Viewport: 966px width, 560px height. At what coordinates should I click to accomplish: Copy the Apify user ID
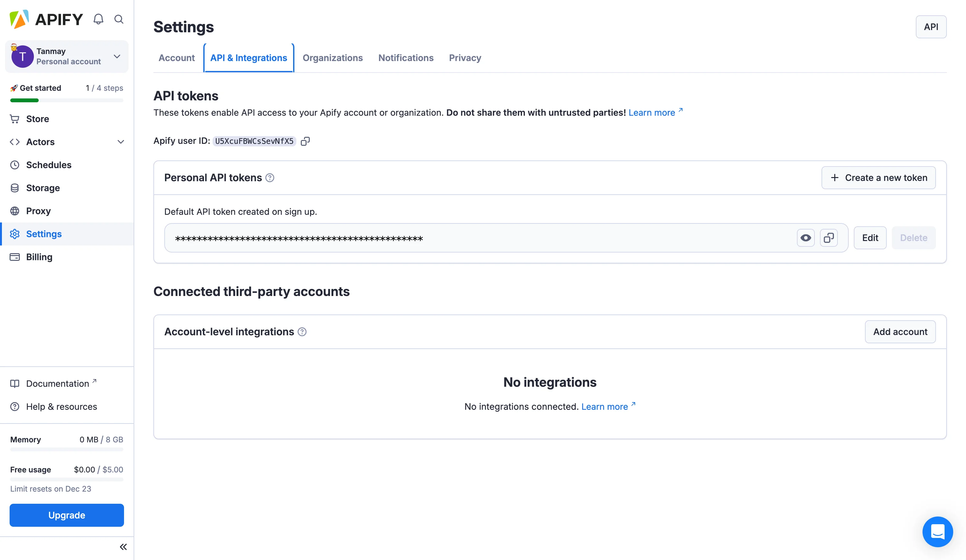(x=305, y=141)
